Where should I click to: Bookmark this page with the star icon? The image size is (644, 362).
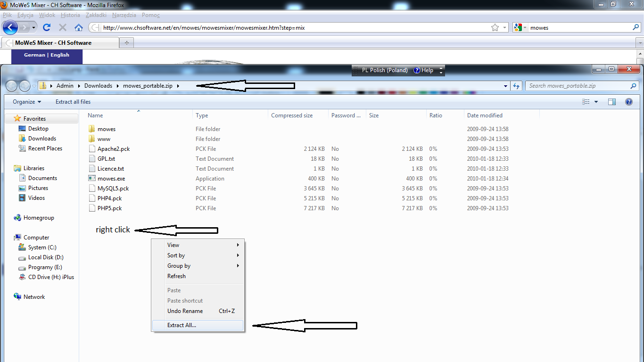coord(495,27)
